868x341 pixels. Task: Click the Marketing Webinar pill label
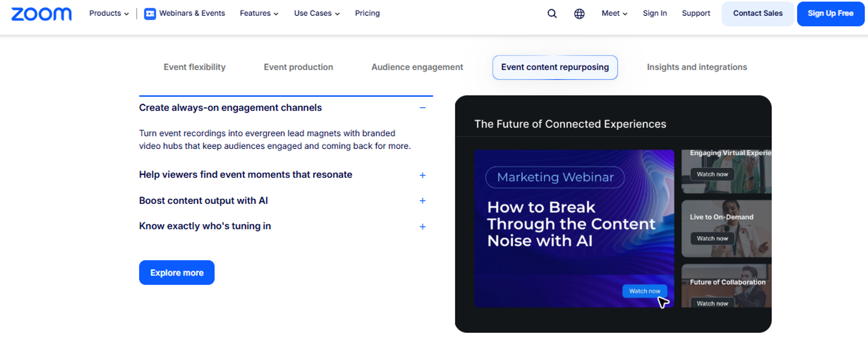click(x=555, y=177)
